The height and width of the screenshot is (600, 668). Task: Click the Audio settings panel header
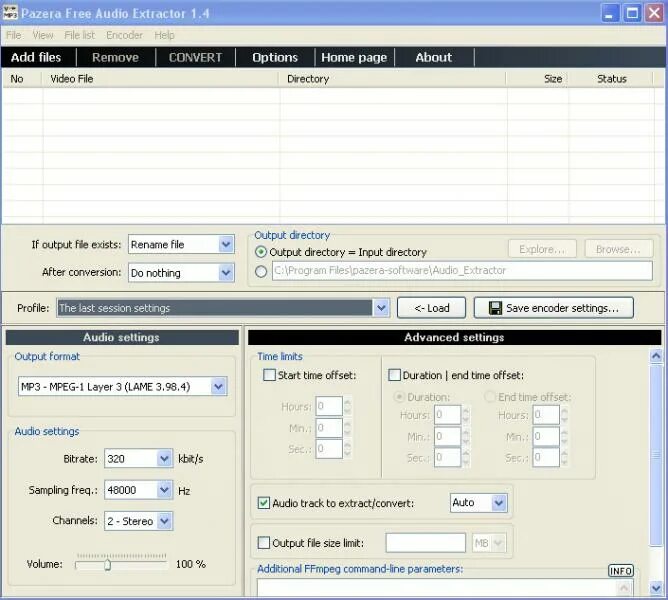(122, 337)
